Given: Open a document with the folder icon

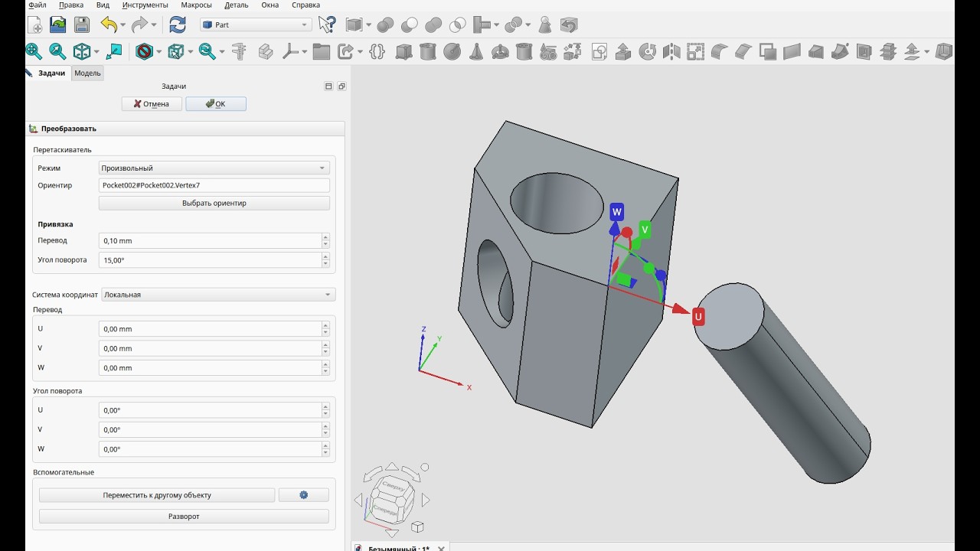Looking at the screenshot, I should [x=58, y=24].
